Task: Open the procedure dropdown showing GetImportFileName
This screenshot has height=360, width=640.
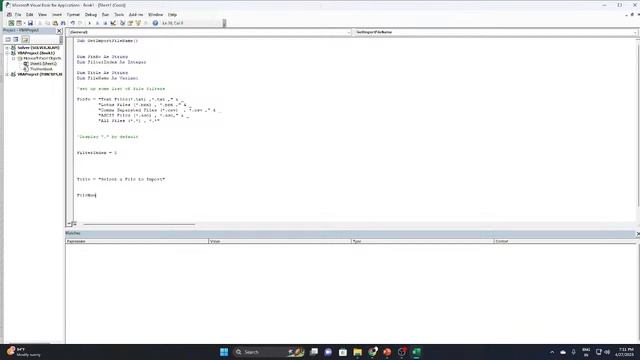Action: tap(635, 32)
